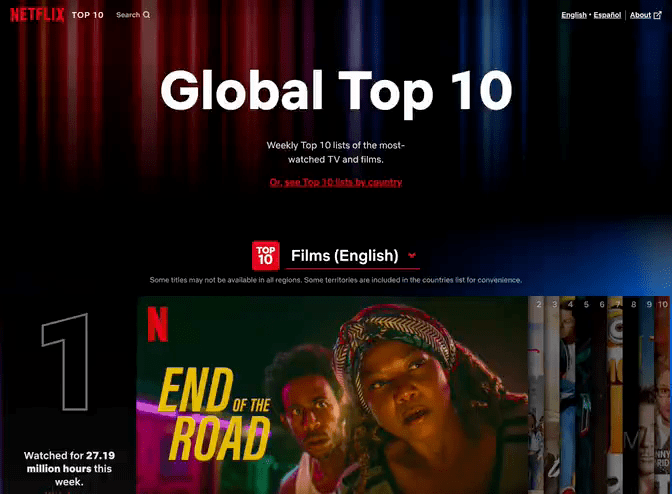Open the Films (English) list selector
Image resolution: width=672 pixels, height=494 pixels.
coord(344,256)
